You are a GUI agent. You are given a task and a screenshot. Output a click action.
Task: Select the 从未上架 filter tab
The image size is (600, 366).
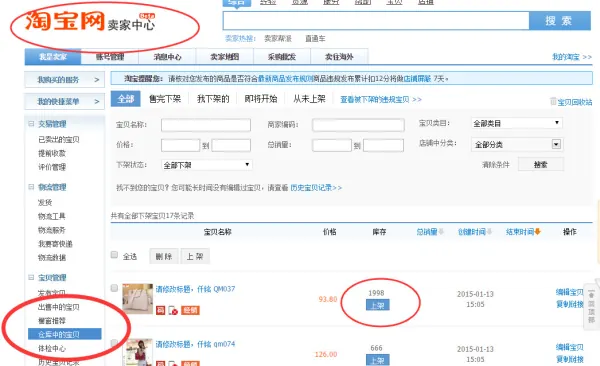(309, 99)
